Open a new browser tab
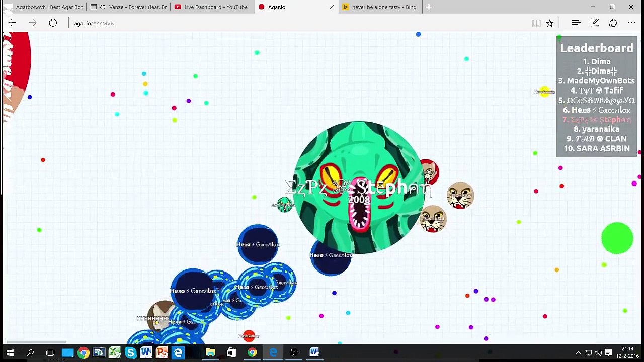Image resolution: width=644 pixels, height=362 pixels. pos(429,7)
